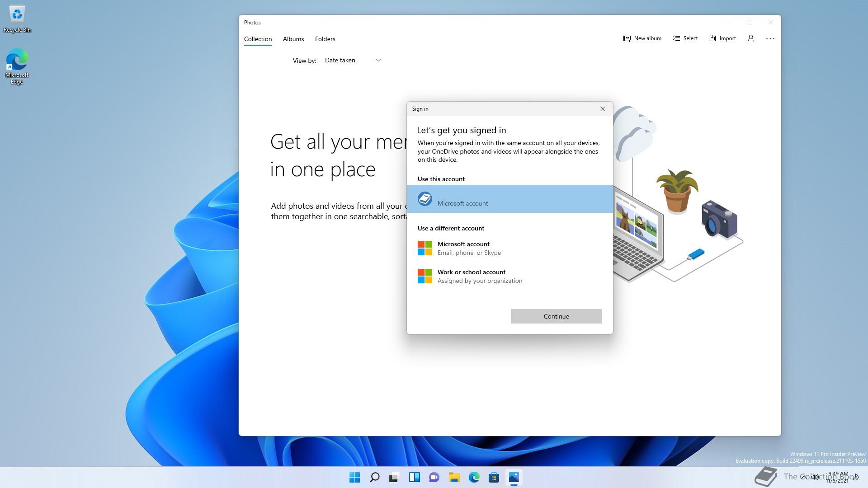Open File Explorer from the taskbar
868x488 pixels.
(x=454, y=477)
